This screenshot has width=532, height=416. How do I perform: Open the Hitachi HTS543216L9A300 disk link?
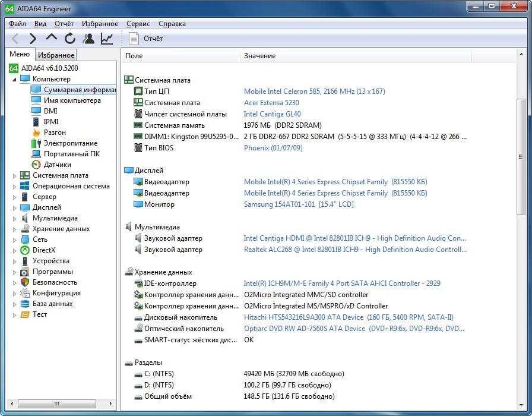click(349, 317)
